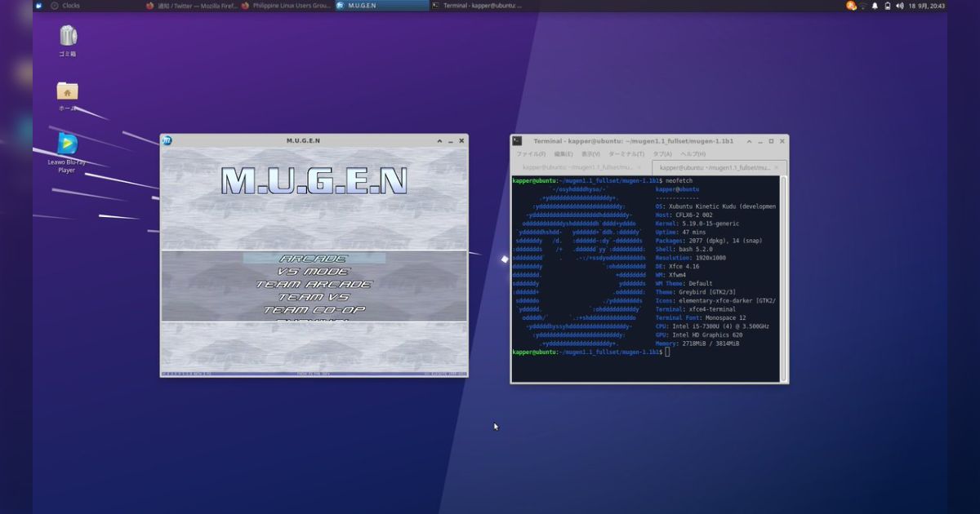980x514 pixels.
Task: Click the Terminal icon in the Terminal title bar
Action: click(519, 140)
